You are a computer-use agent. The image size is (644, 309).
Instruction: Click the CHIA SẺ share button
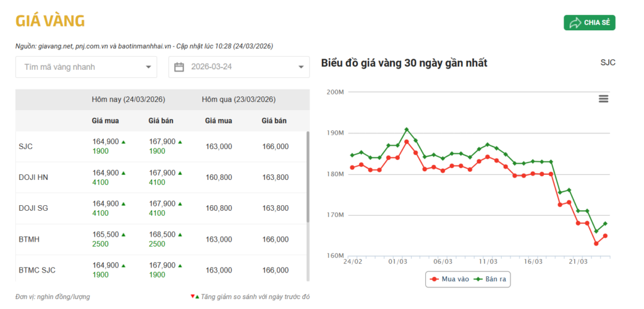click(589, 23)
